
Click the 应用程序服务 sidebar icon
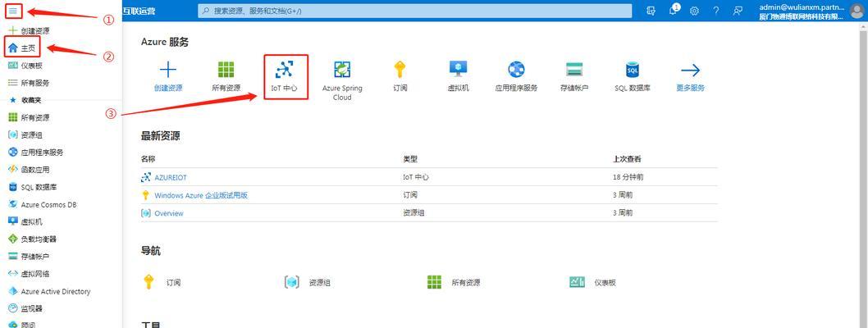click(13, 152)
